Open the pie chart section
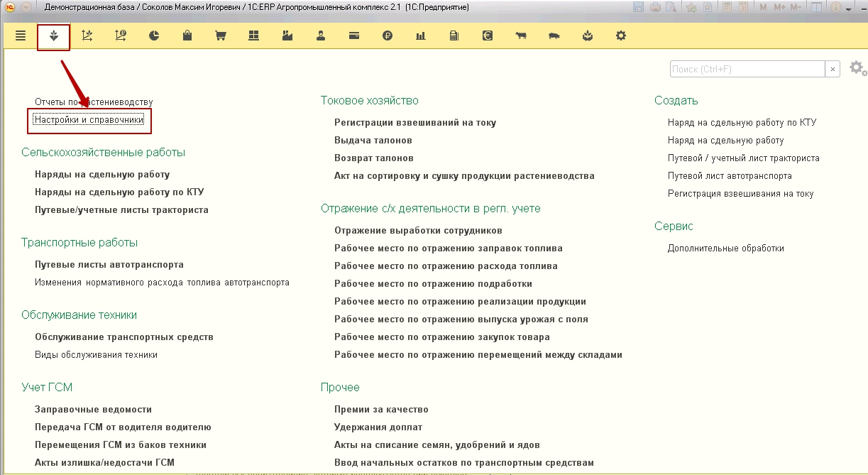The image size is (868, 475). [x=154, y=36]
